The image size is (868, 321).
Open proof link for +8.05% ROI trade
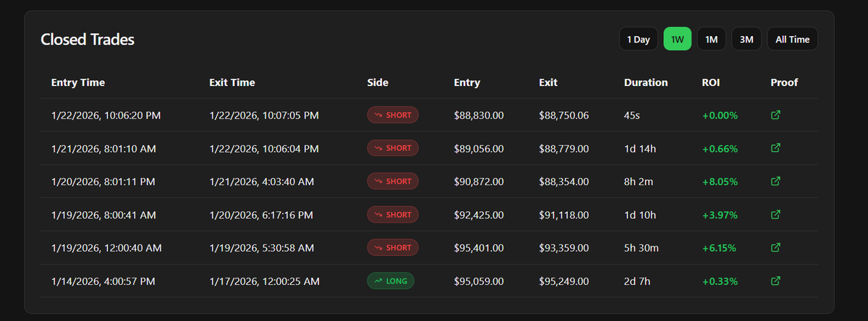click(775, 181)
